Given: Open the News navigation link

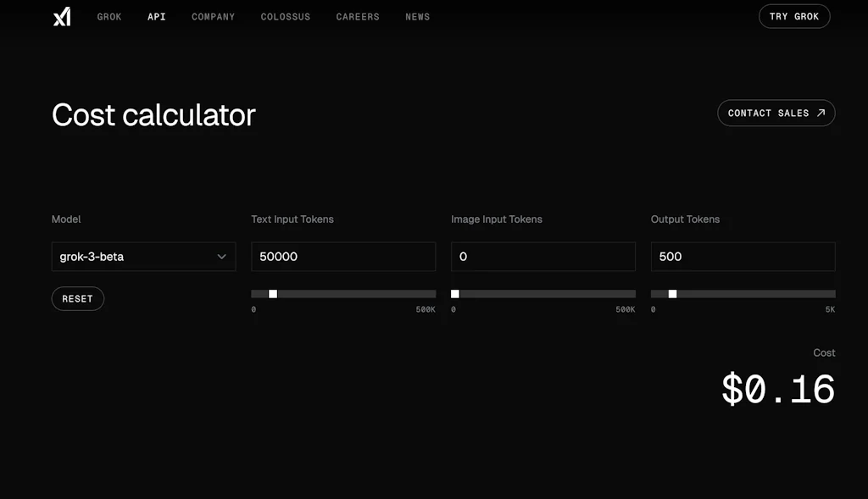Looking at the screenshot, I should 417,17.
